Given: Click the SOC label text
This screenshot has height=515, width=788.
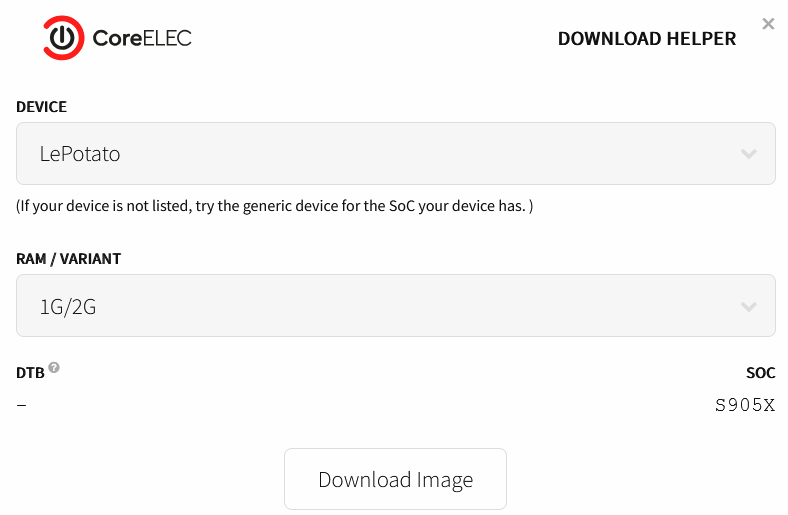Looking at the screenshot, I should [761, 373].
